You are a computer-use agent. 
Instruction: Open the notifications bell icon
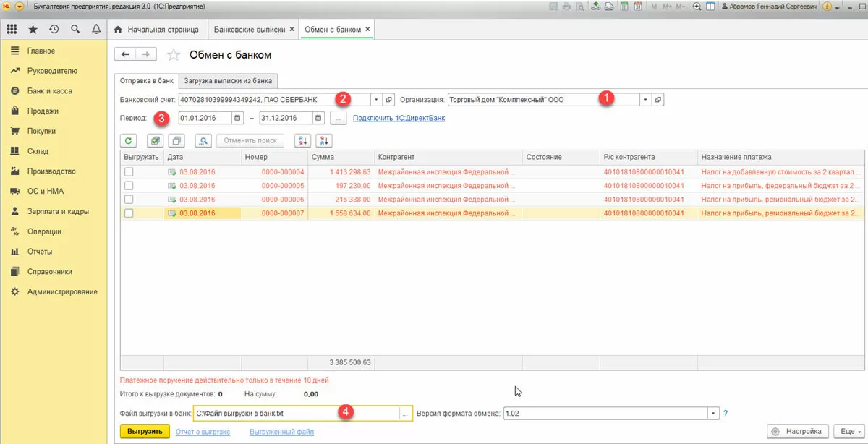click(x=96, y=30)
